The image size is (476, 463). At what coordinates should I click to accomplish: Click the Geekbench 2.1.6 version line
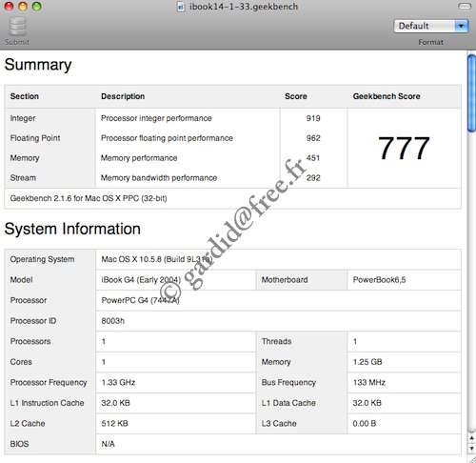[89, 198]
